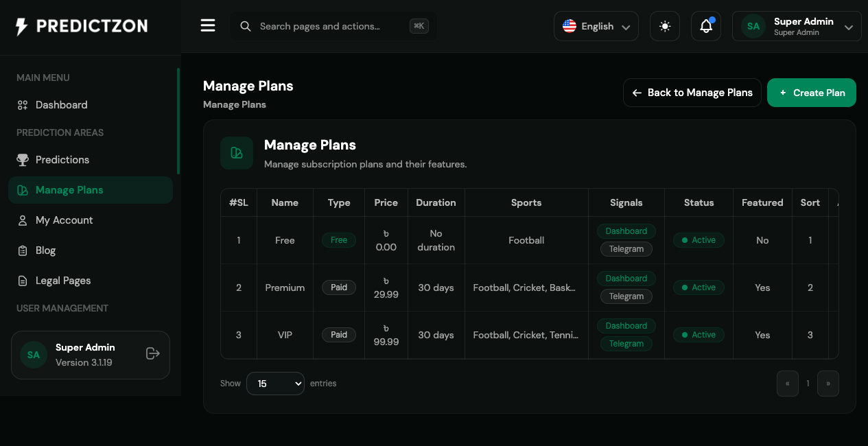Click the Legal Pages document icon

(x=23, y=281)
